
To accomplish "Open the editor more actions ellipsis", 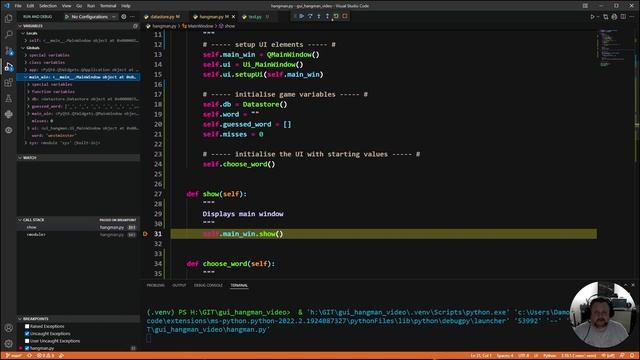I will click(631, 17).
